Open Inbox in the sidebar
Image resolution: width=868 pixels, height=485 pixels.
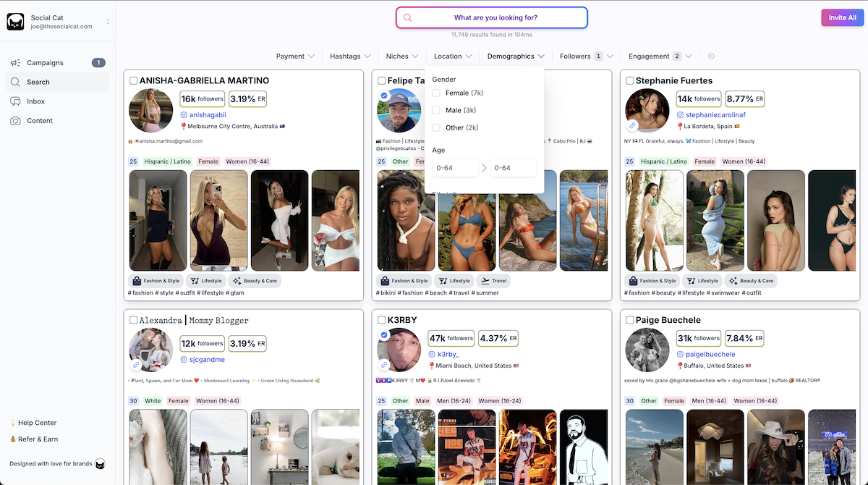[58, 101]
